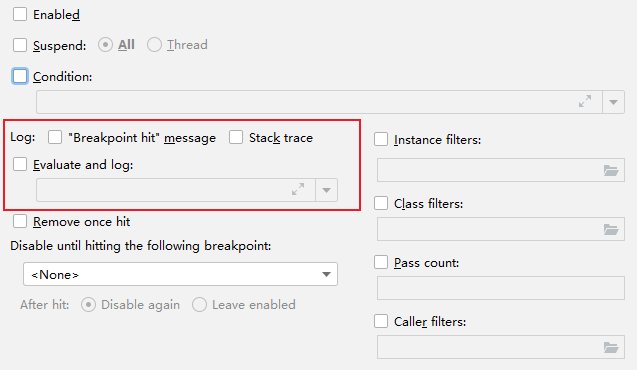Enable Stack trace logging
637x370 pixels.
click(236, 137)
